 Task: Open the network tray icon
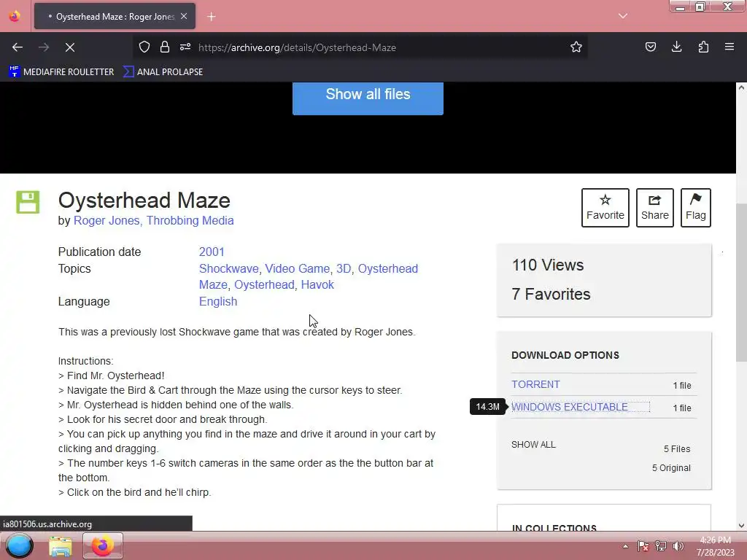coord(661,546)
